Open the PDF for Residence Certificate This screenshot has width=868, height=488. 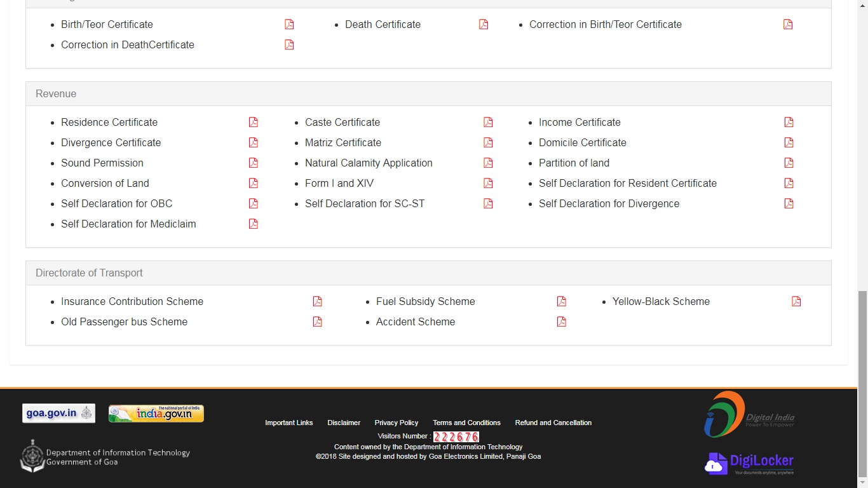pos(253,121)
